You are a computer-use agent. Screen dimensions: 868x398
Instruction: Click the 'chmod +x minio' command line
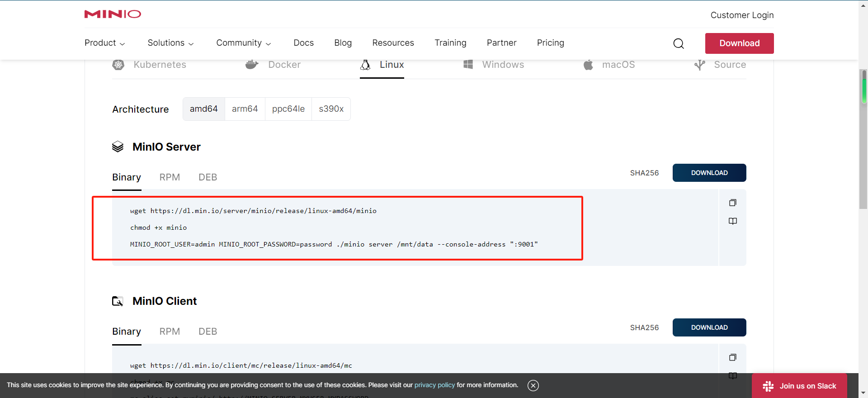pyautogui.click(x=158, y=227)
